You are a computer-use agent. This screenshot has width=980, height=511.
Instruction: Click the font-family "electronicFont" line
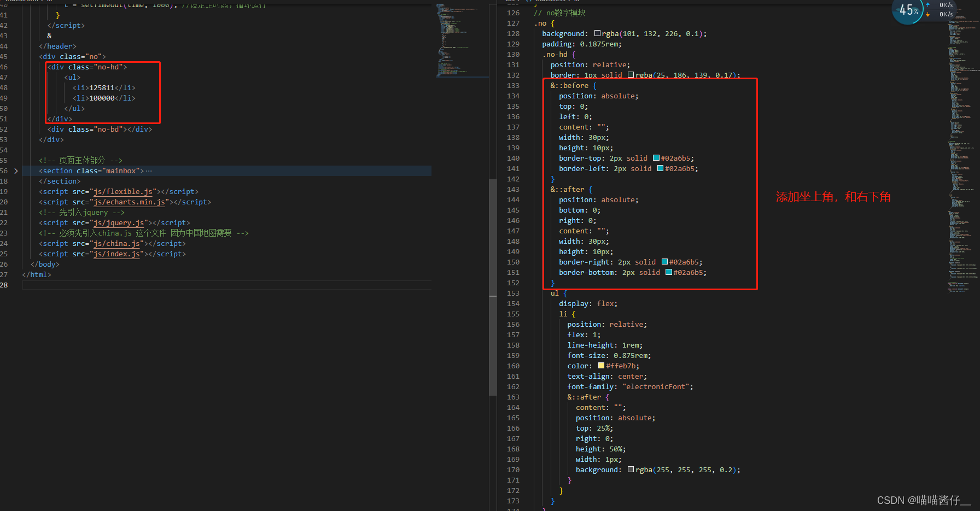(631, 386)
